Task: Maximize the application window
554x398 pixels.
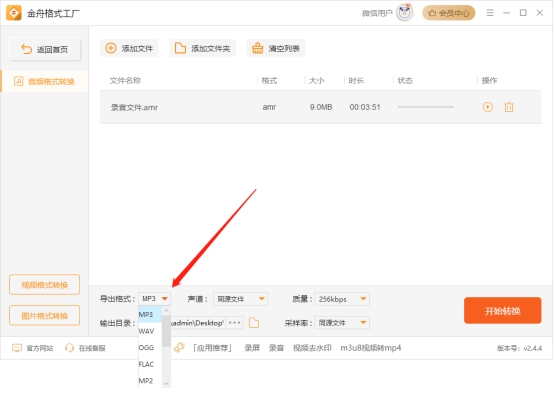Action: tap(523, 13)
